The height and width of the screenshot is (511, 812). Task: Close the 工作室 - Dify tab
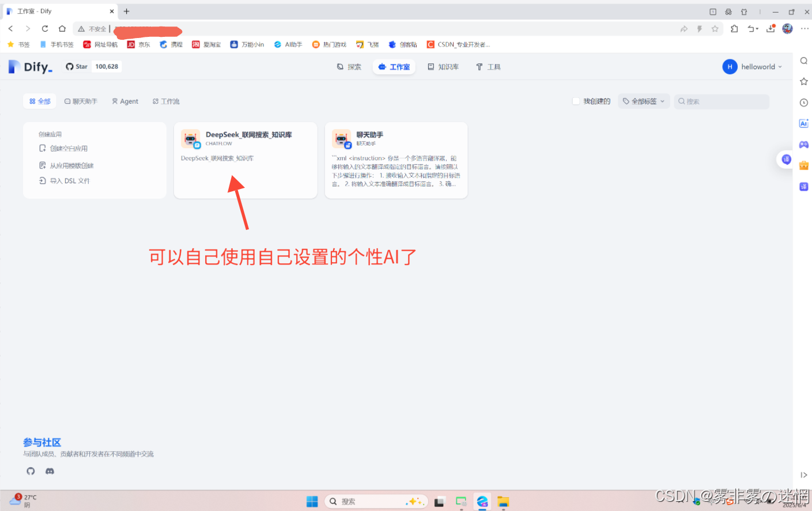click(x=112, y=11)
